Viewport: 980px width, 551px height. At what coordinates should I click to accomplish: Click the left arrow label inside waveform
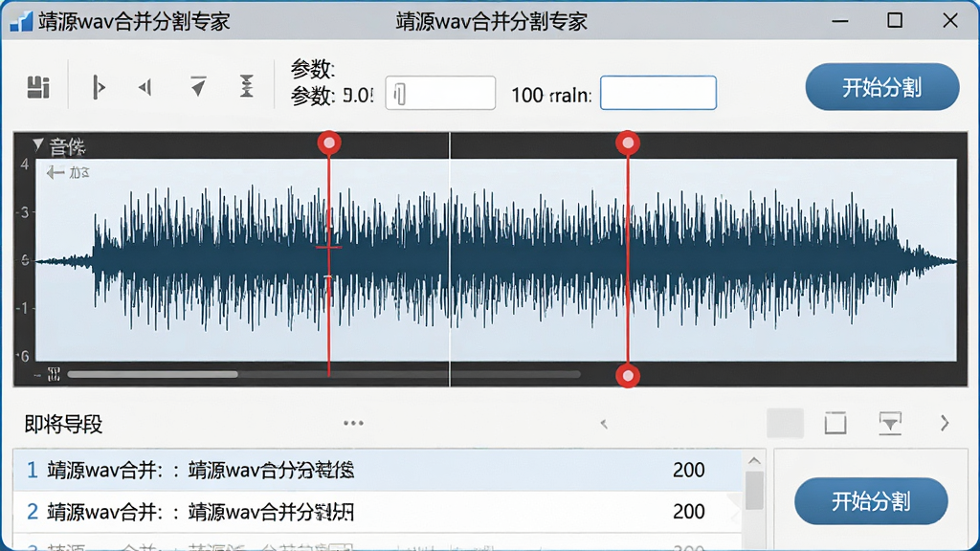[68, 172]
